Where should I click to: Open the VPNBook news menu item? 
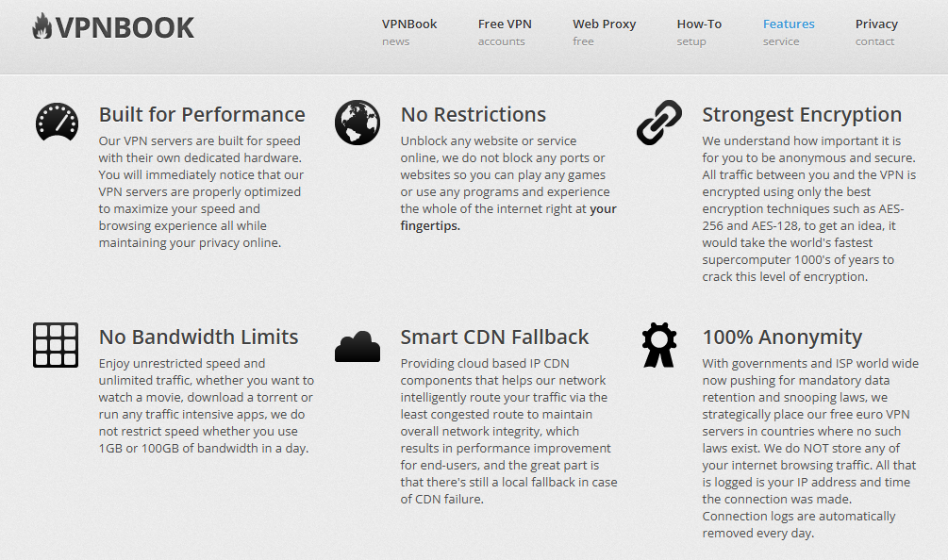[409, 31]
